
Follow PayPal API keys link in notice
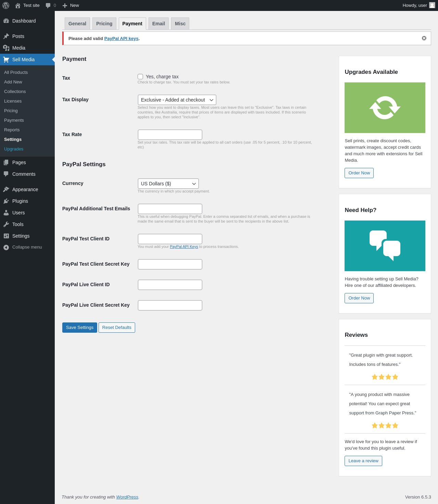pyautogui.click(x=121, y=39)
